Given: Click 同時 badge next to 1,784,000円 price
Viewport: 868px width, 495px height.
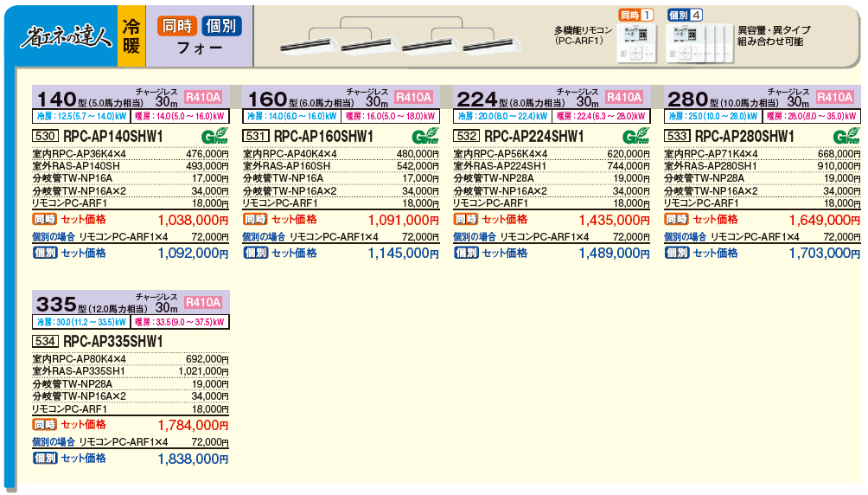Looking at the screenshot, I should 45,425.
